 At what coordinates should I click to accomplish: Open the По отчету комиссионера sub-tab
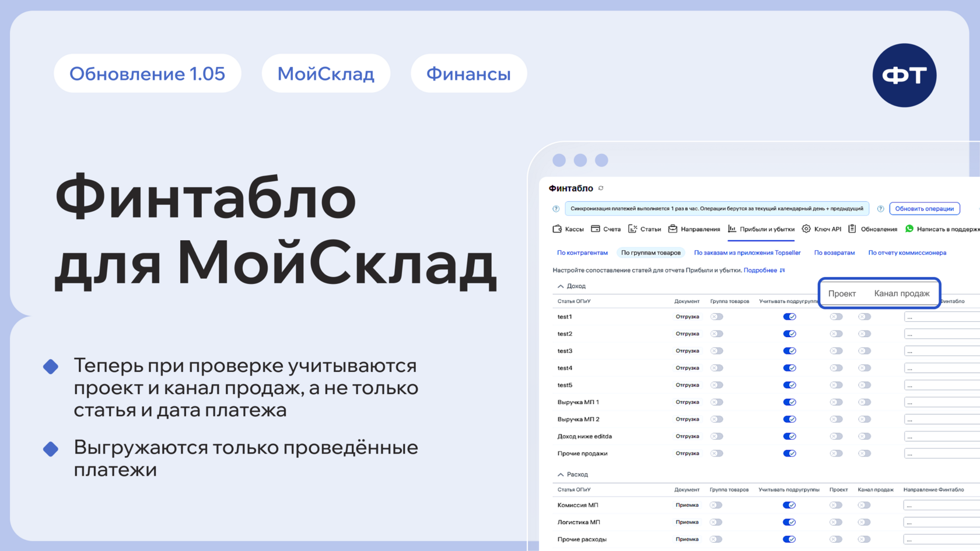907,253
